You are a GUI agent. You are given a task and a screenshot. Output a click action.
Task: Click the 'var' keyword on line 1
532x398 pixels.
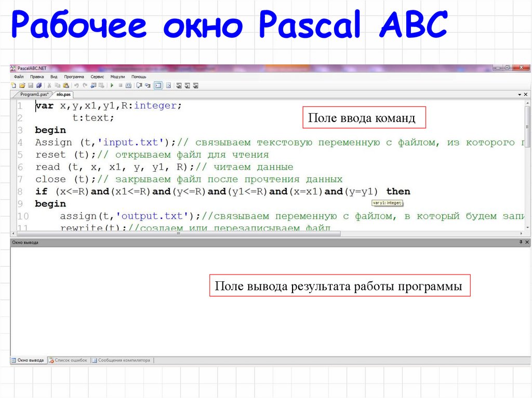(x=45, y=106)
